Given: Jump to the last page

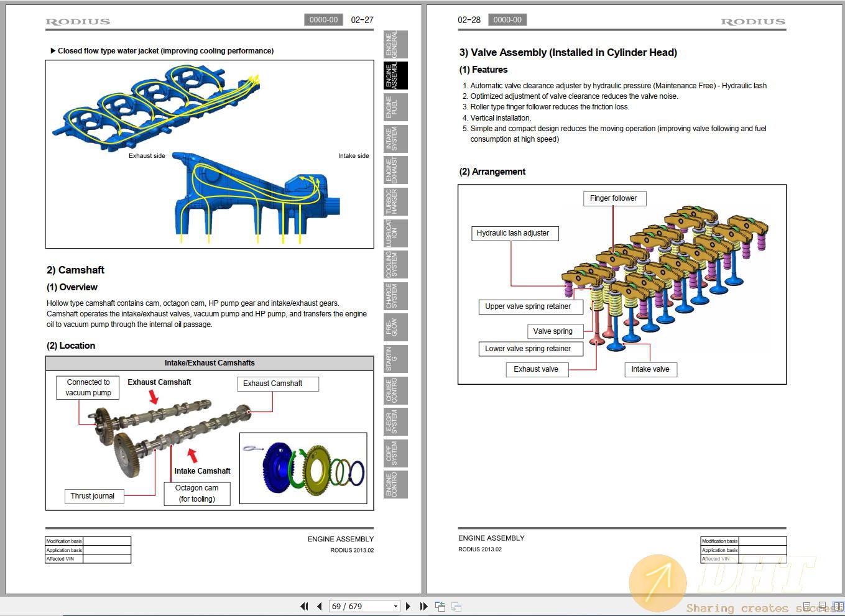Looking at the screenshot, I should click(423, 606).
